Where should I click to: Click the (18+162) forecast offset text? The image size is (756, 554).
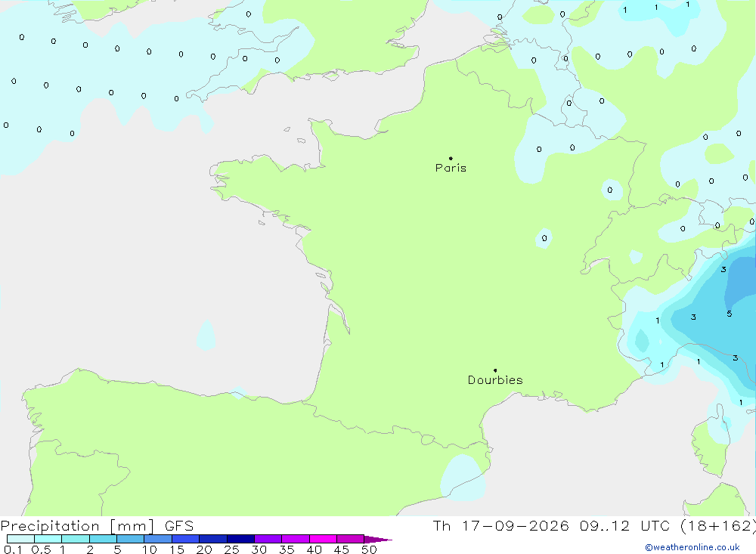click(x=718, y=526)
